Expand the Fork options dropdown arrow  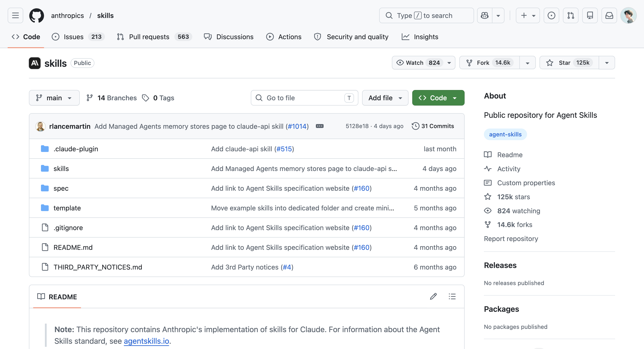coord(527,62)
